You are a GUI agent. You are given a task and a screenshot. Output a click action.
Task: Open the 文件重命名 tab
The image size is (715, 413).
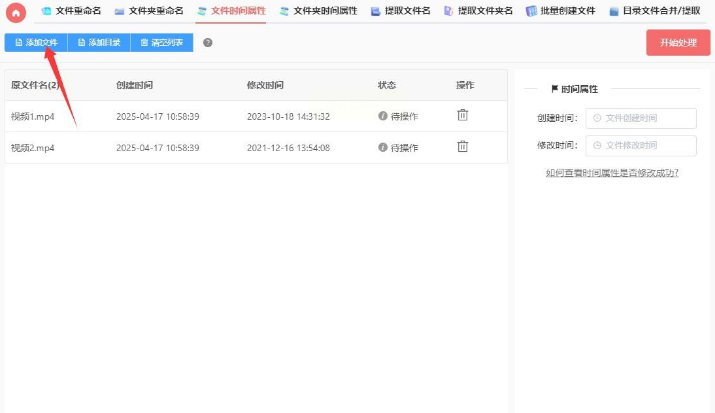(x=71, y=11)
